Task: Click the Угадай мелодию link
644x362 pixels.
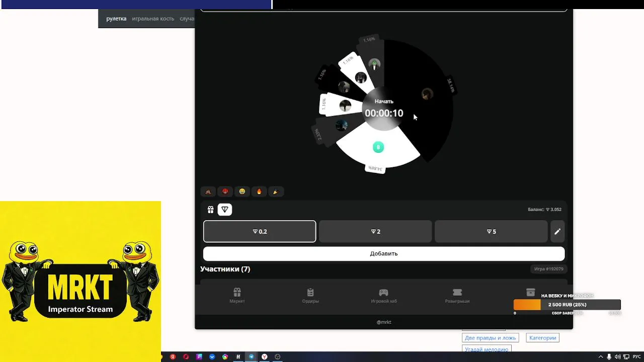Action: [486, 349]
